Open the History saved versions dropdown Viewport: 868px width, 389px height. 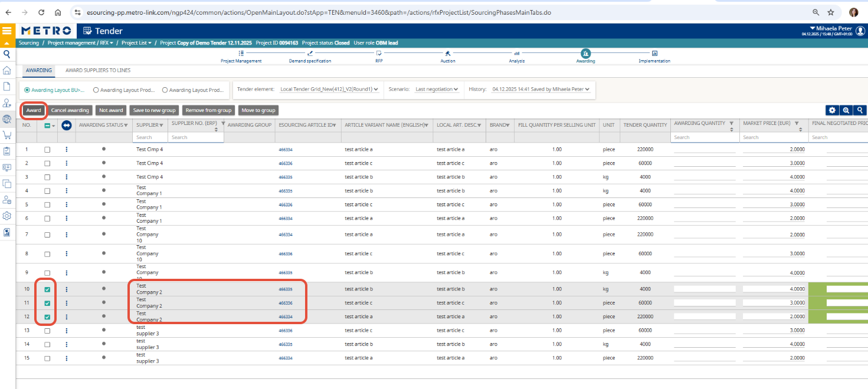pos(541,90)
